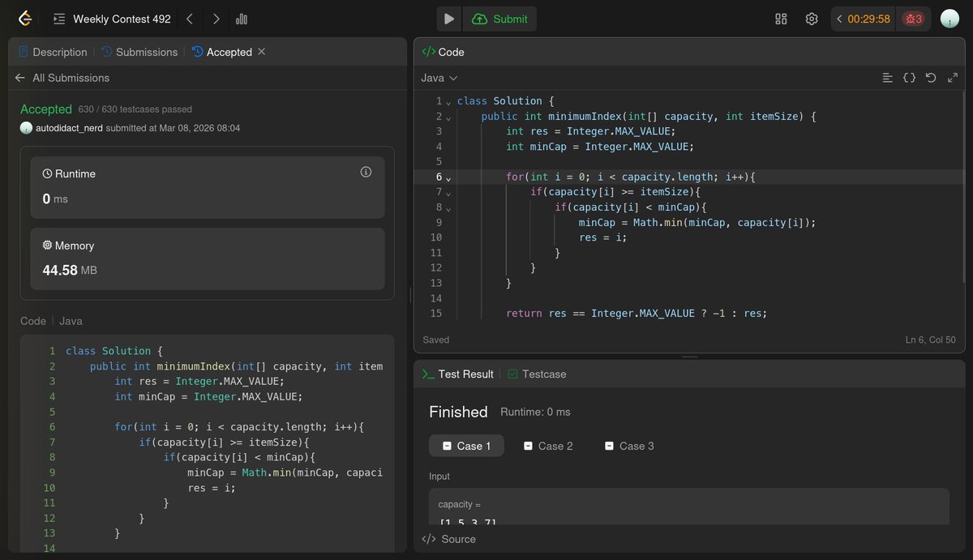Collapse the inner if fold at line 8
This screenshot has height=560, width=973.
pos(448,208)
